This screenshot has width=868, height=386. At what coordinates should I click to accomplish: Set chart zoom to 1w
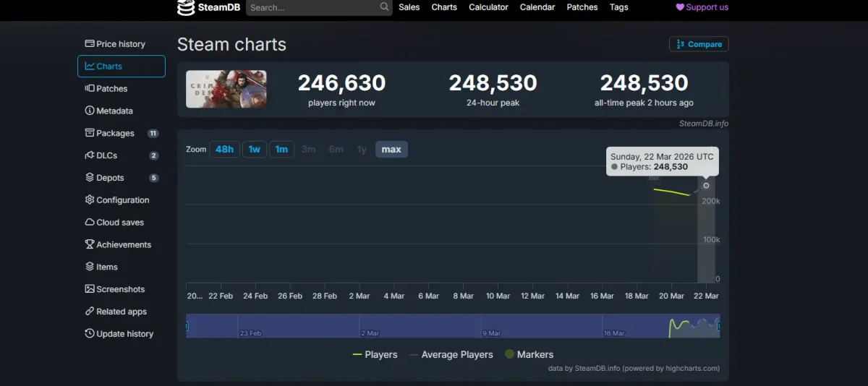(255, 150)
